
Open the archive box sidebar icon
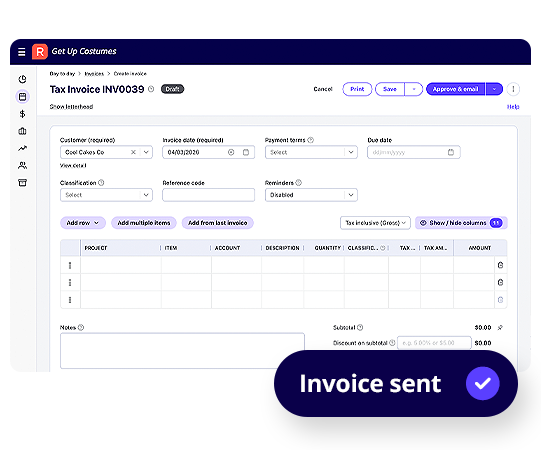tap(22, 183)
